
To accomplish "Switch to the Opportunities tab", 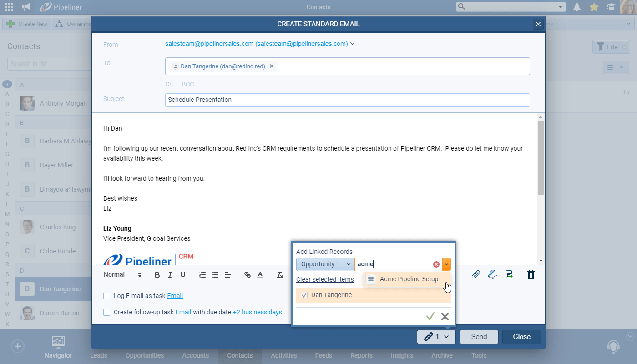I will coord(144,355).
